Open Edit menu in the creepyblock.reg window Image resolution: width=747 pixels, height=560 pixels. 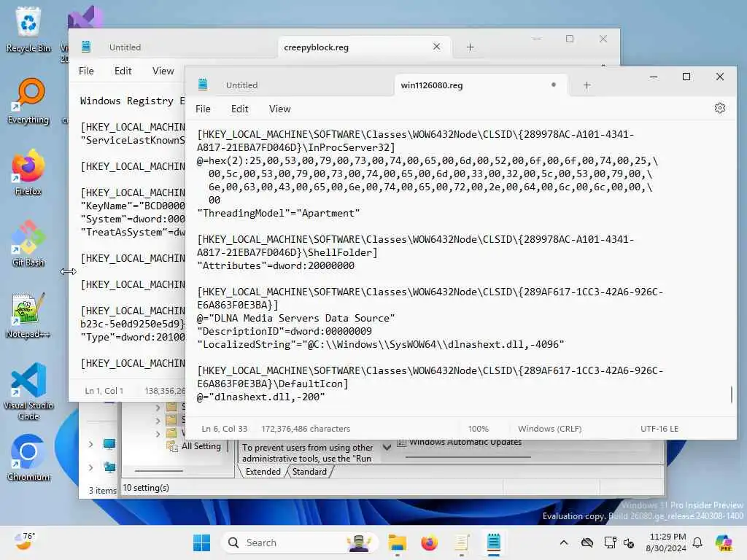click(123, 71)
